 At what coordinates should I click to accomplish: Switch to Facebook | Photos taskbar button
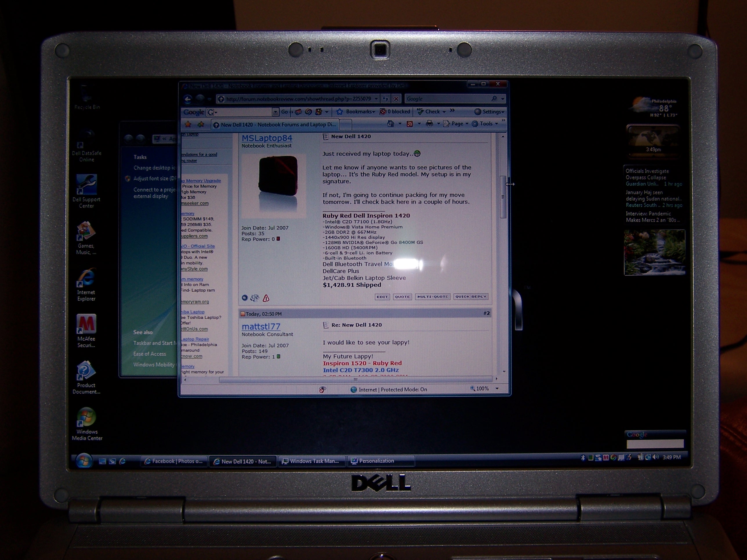tap(174, 461)
